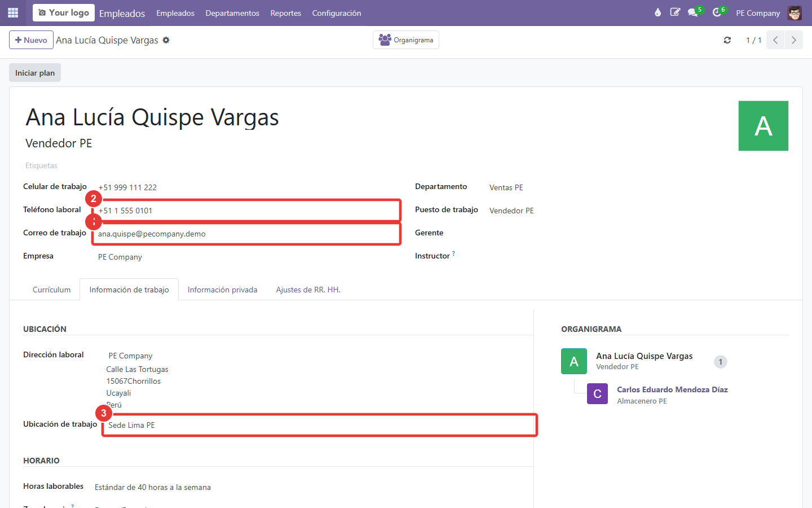The width and height of the screenshot is (812, 508).
Task: Open Ubicación de trabajo Sede Lima PE field
Action: [x=320, y=425]
